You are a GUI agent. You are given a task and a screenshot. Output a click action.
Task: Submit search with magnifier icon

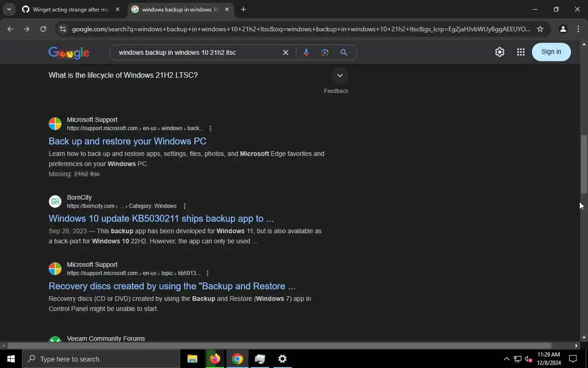coord(344,52)
